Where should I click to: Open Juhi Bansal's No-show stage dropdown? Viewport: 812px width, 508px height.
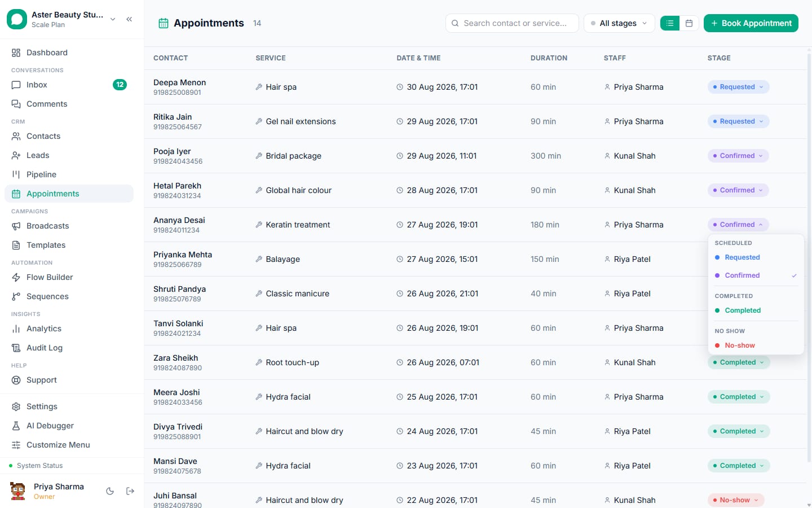tap(736, 500)
